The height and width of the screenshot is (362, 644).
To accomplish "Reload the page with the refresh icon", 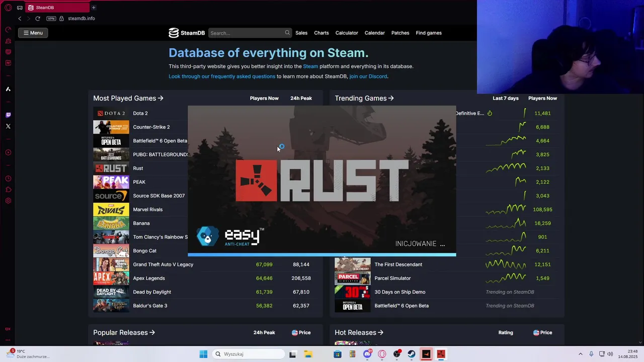I will tap(38, 19).
